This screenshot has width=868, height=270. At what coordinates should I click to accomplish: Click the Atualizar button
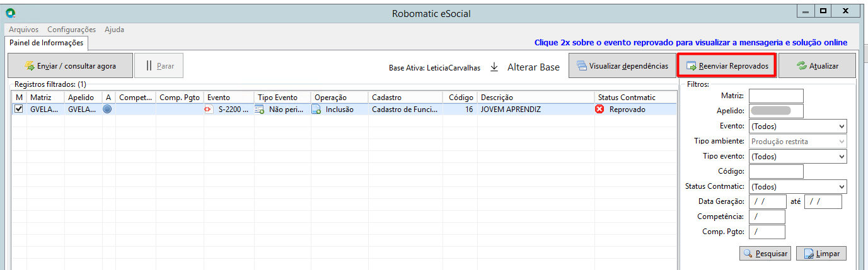[817, 65]
